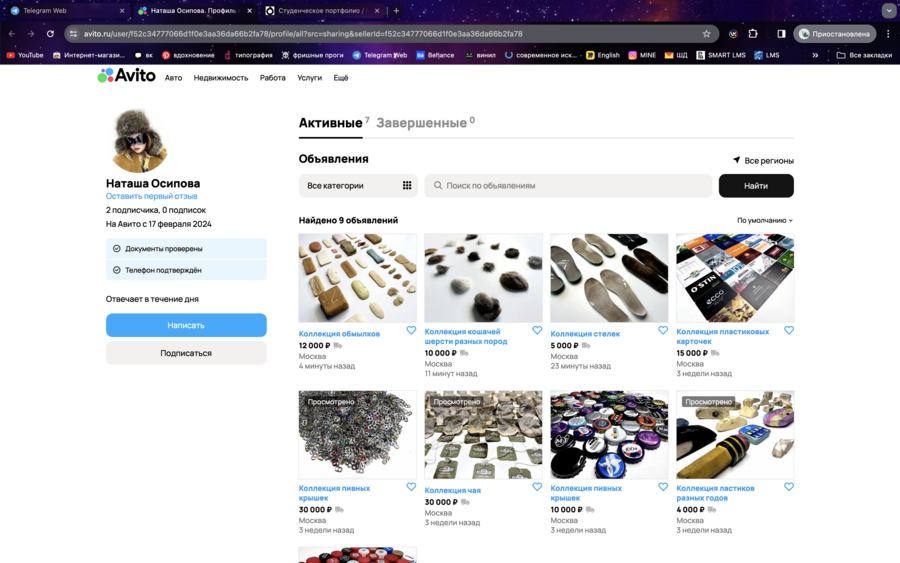This screenshot has height=563, width=900.
Task: Open the Коллекция стелек thumbnail image
Action: click(x=609, y=278)
